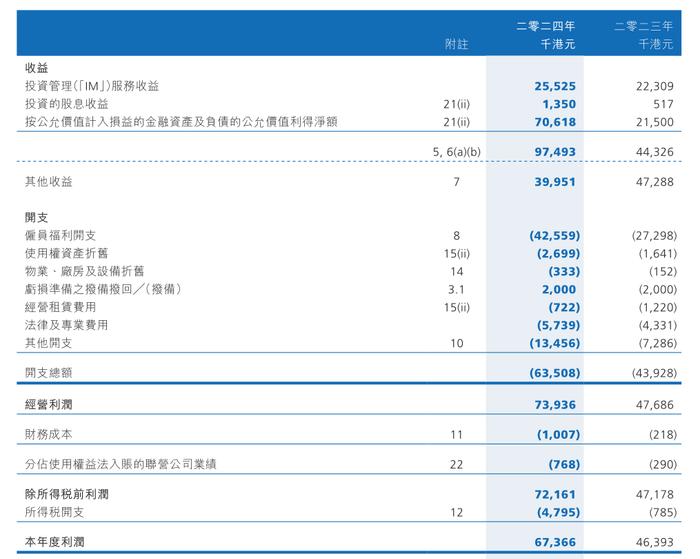Viewport: 700px width, 559px height.
Task: Select the 所得稅開支 row label
Action: click(x=54, y=512)
